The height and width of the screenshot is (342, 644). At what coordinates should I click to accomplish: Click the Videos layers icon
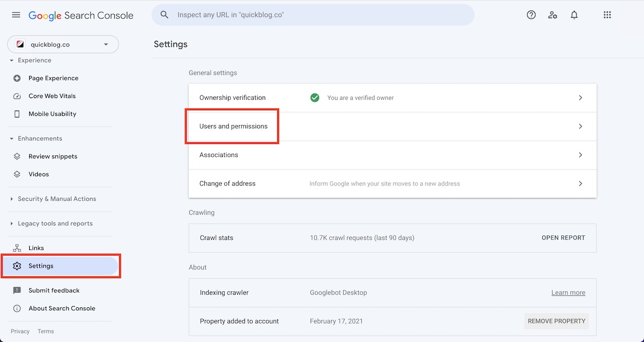pyautogui.click(x=17, y=175)
